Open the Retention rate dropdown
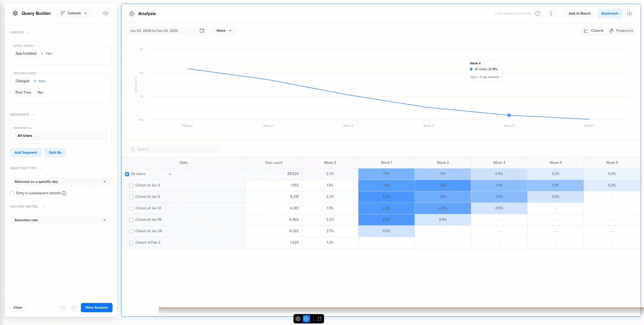This screenshot has width=644, height=325. pos(61,220)
